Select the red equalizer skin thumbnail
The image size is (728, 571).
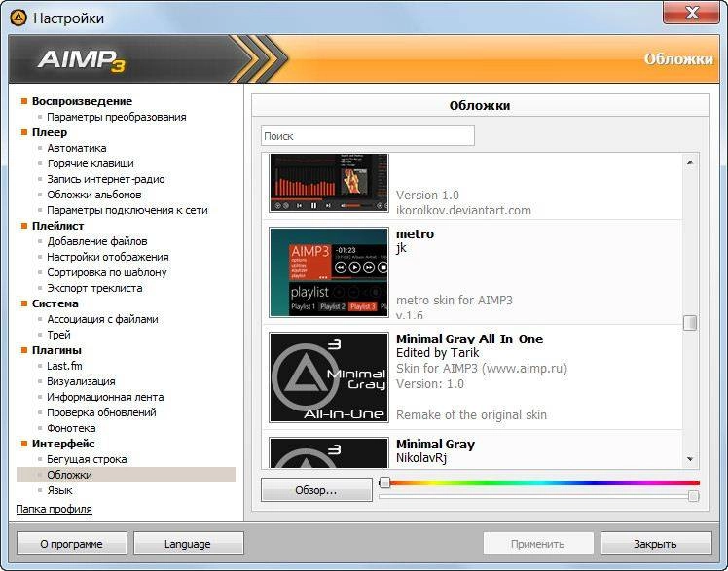pos(329,183)
